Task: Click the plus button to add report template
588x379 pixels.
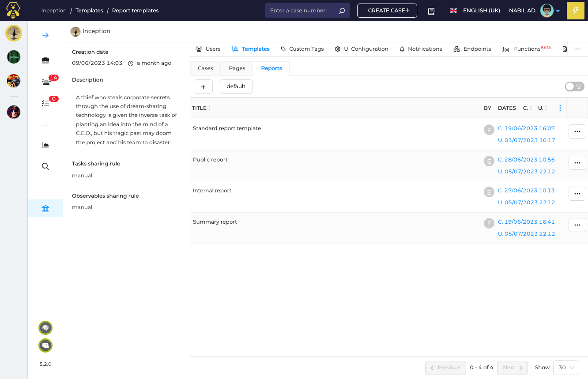Action: tap(203, 86)
